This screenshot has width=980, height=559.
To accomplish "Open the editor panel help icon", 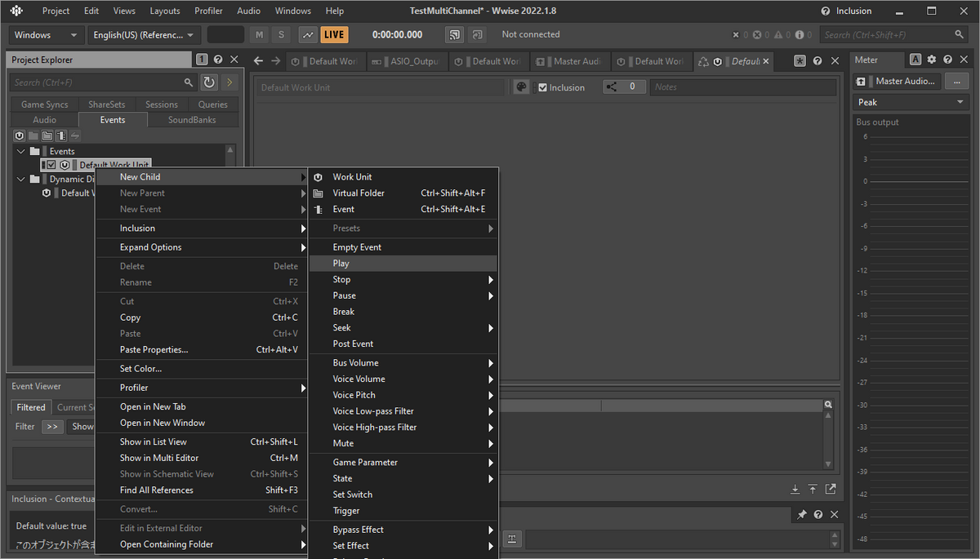I will click(x=818, y=61).
